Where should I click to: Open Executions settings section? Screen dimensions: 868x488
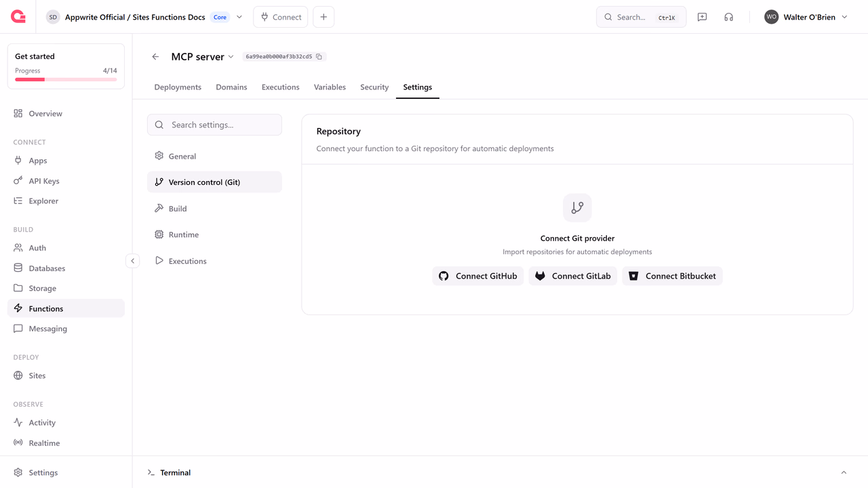coord(214,261)
